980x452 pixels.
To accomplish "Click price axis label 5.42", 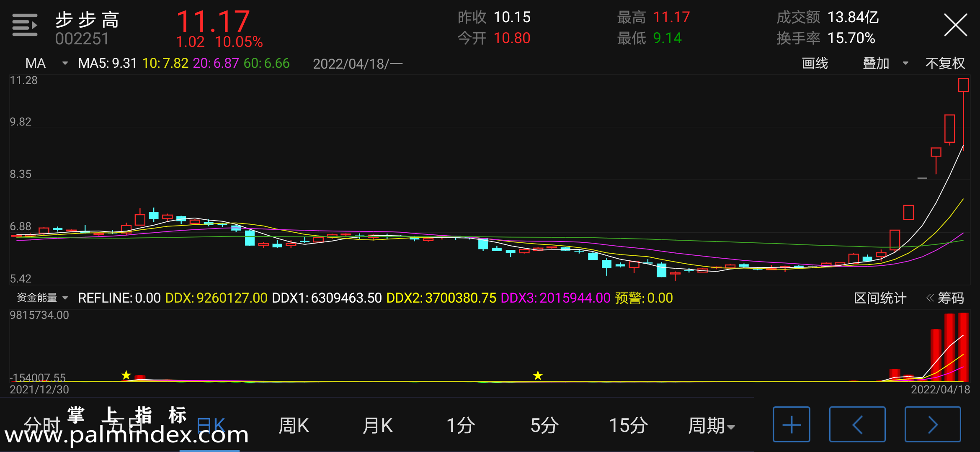I will [x=21, y=279].
